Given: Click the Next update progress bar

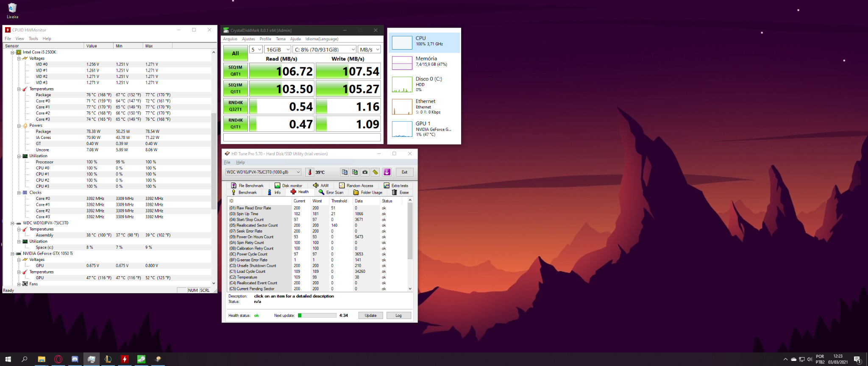Looking at the screenshot, I should pyautogui.click(x=317, y=316).
